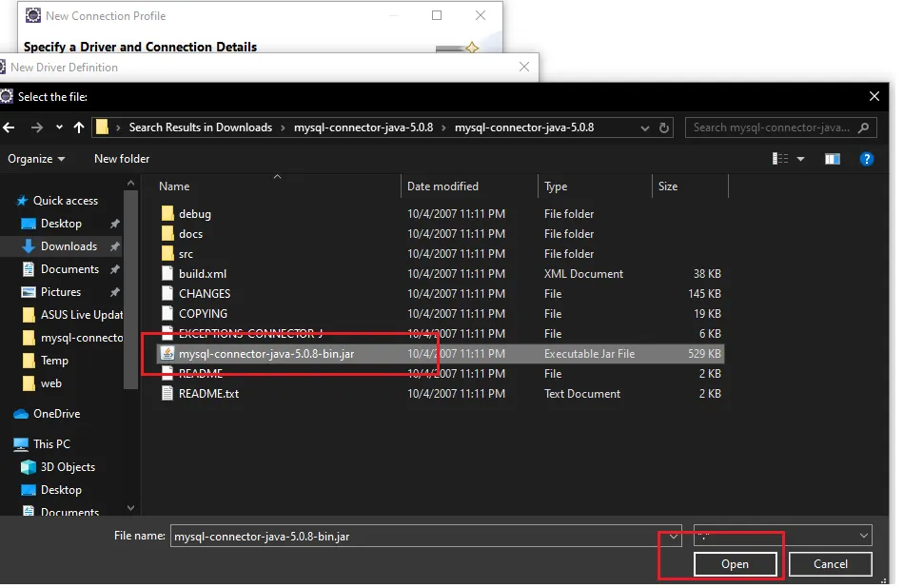The height and width of the screenshot is (588, 923).
Task: Open Temp folder in sidebar
Action: tap(54, 361)
